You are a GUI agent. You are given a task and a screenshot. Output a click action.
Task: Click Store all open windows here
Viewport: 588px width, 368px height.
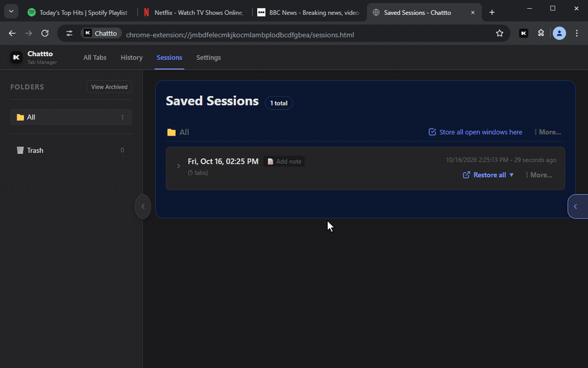click(x=475, y=132)
